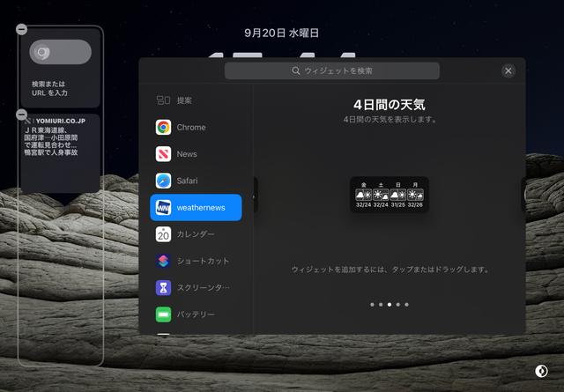Click the 提案 suggestions icon
Screen dimensions: 564x392
(x=163, y=100)
